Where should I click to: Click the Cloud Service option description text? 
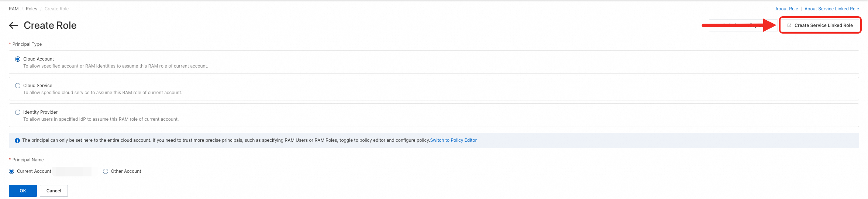point(103,93)
